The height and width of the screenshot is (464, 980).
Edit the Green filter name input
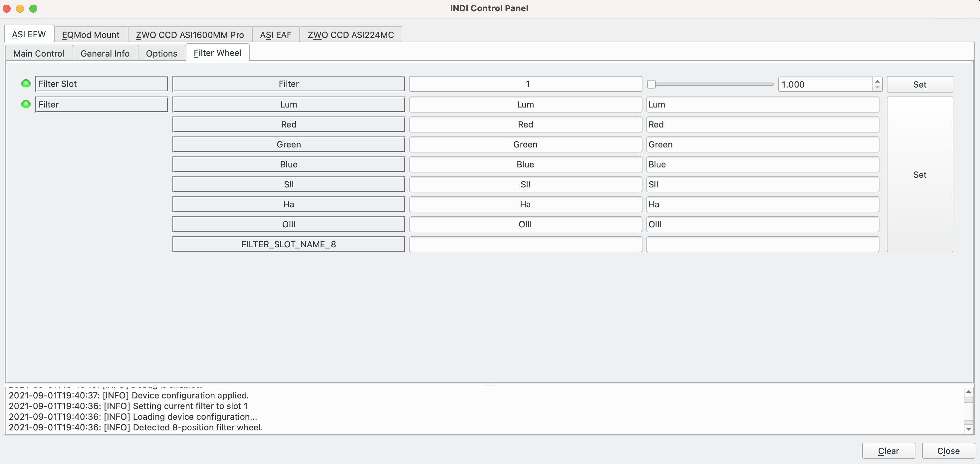point(762,144)
